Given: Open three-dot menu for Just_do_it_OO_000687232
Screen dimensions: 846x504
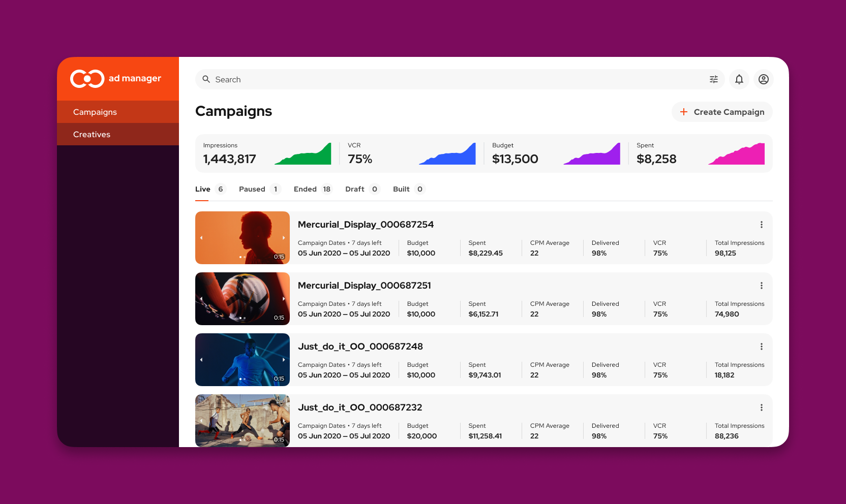Looking at the screenshot, I should [x=761, y=407].
